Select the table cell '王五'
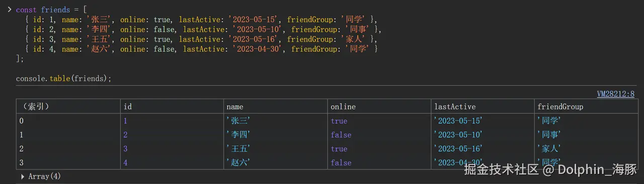The width and height of the screenshot is (644, 184). [275, 149]
